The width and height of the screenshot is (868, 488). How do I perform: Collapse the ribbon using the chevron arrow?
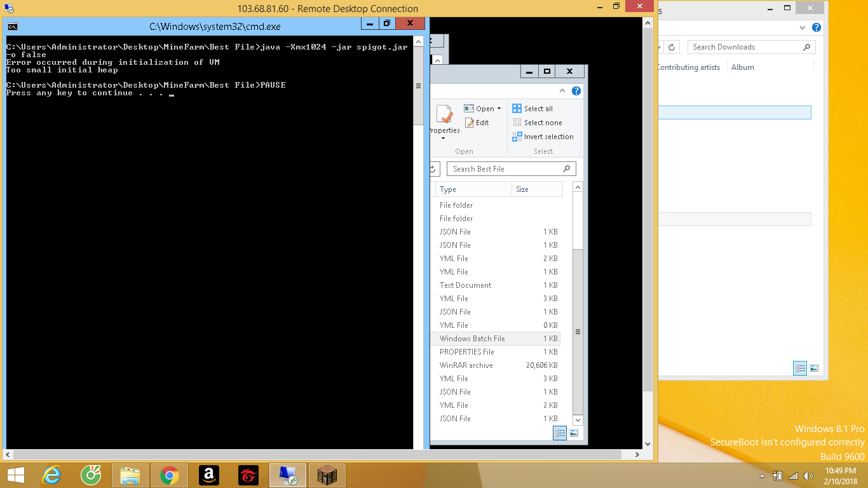click(562, 91)
